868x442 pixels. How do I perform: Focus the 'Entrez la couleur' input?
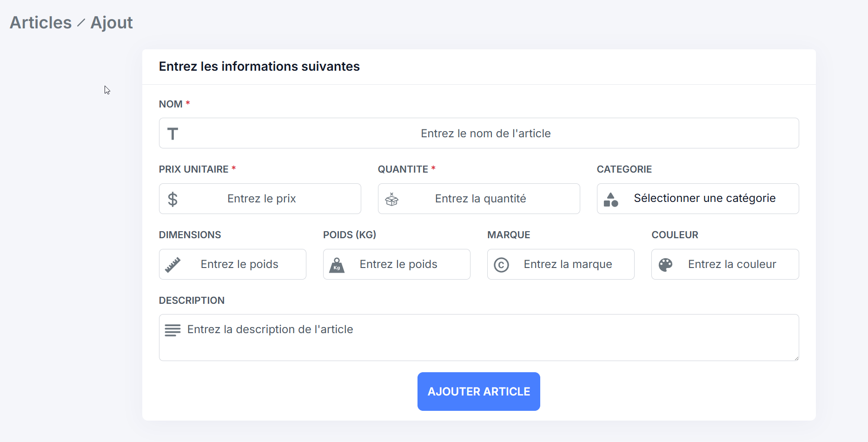tap(725, 264)
